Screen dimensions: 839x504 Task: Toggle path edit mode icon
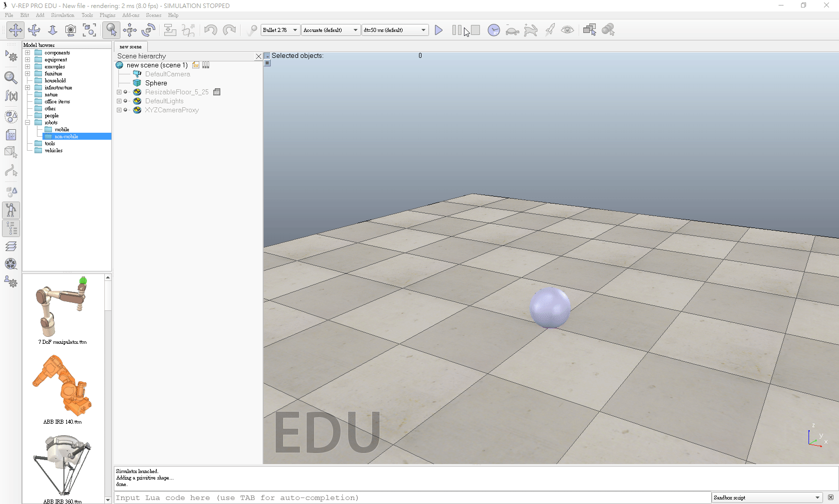point(11,171)
